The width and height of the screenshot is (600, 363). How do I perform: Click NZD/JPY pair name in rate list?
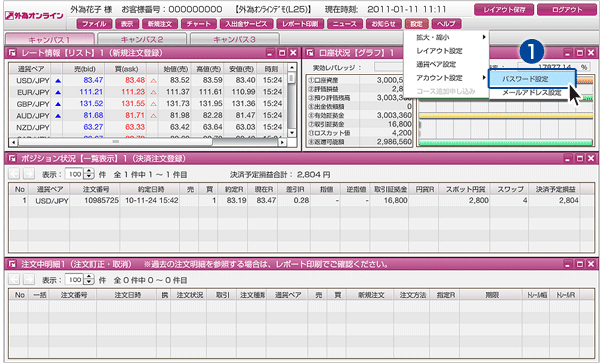[33, 127]
